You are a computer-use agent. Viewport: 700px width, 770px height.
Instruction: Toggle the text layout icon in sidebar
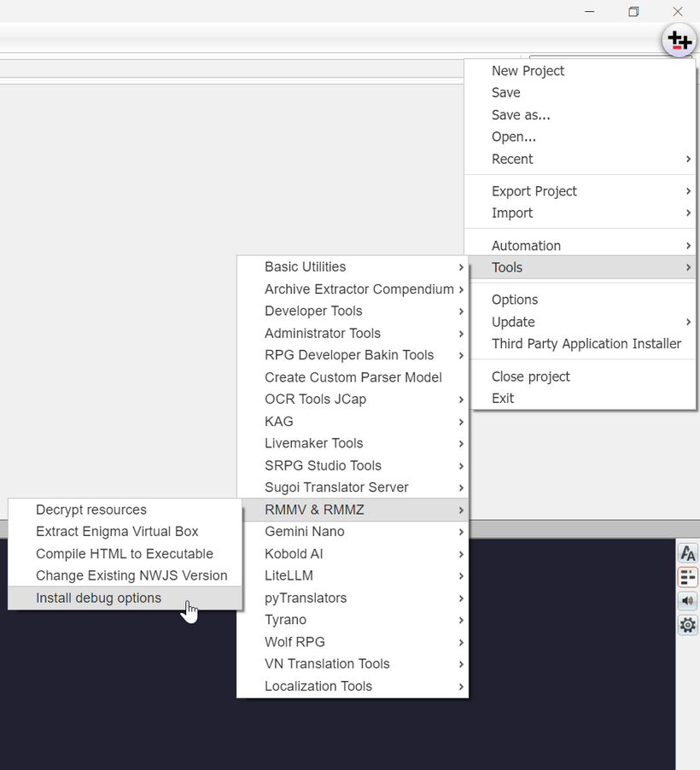687,577
